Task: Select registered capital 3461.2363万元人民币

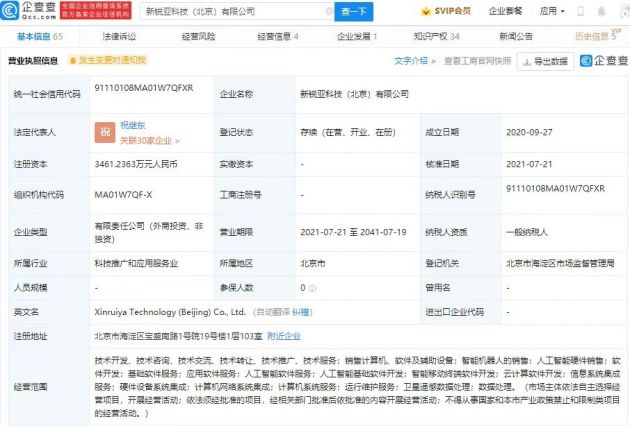Action: pyautogui.click(x=136, y=164)
